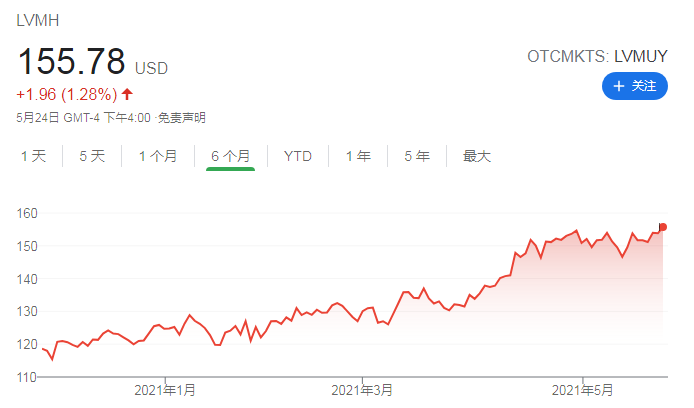Click the 140 y-axis label

(x=27, y=279)
